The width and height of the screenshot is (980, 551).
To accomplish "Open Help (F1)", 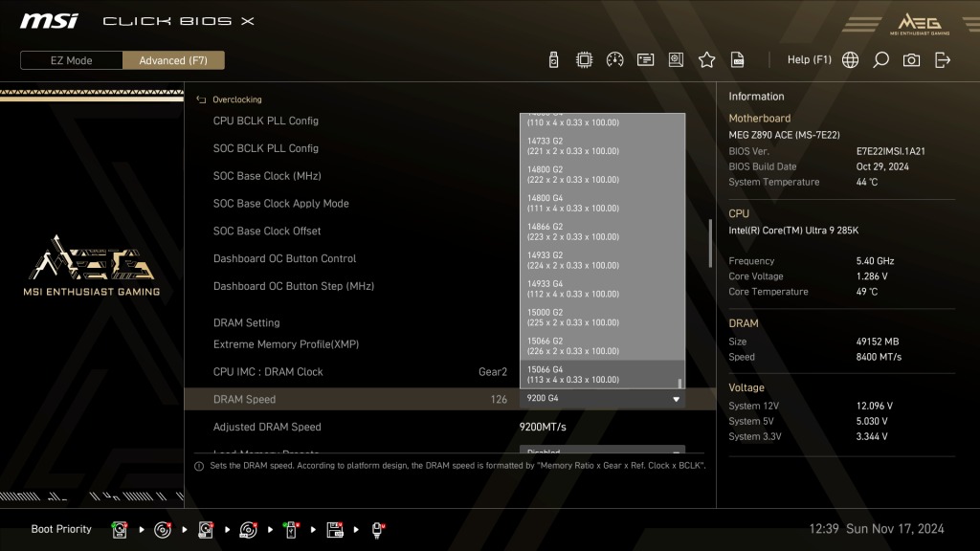I will (810, 60).
